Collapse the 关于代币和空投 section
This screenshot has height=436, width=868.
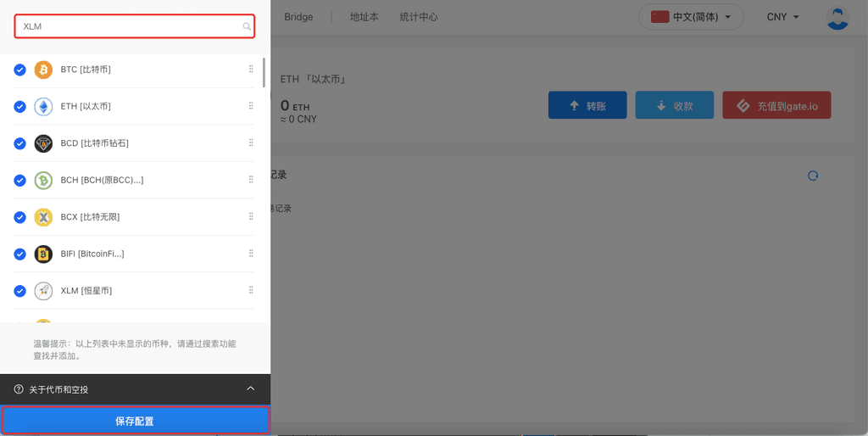pos(250,388)
